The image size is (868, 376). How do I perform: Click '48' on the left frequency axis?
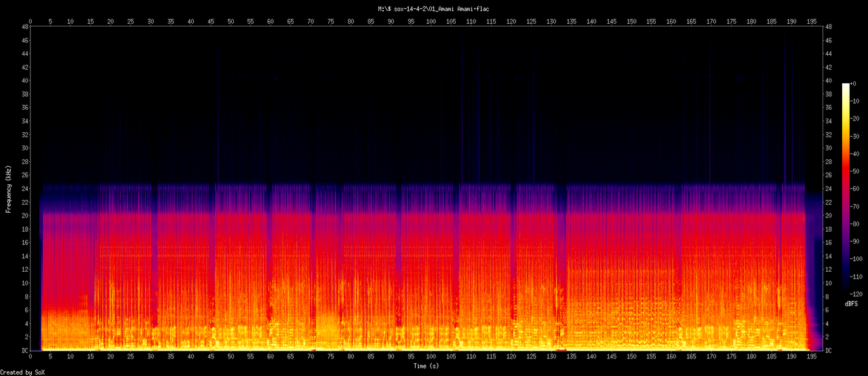[24, 27]
